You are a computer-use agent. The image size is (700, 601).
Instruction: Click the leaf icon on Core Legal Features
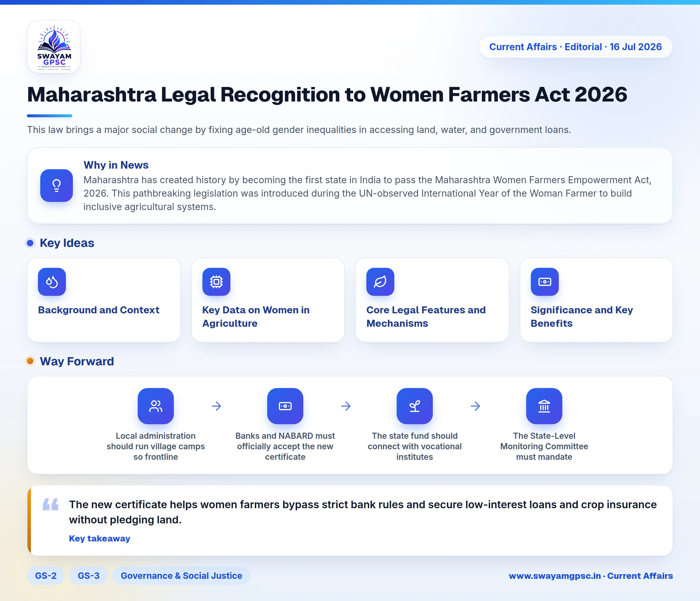click(380, 282)
